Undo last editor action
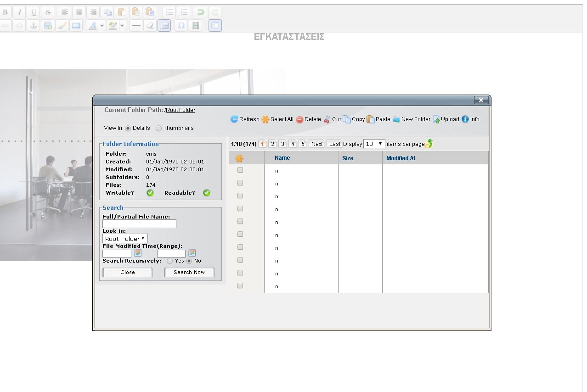This screenshot has height=392, width=587. click(200, 12)
